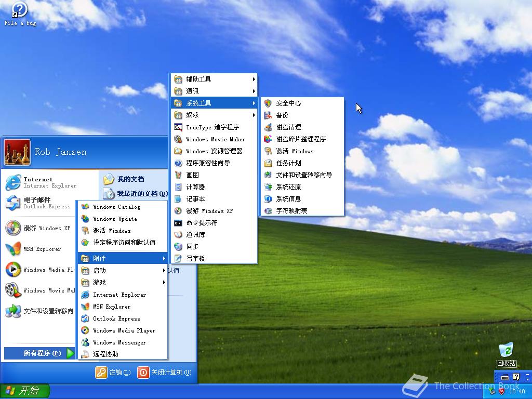The width and height of the screenshot is (532, 399).
Task: Expand 娱乐 entertainment submenu
Action: [x=214, y=115]
